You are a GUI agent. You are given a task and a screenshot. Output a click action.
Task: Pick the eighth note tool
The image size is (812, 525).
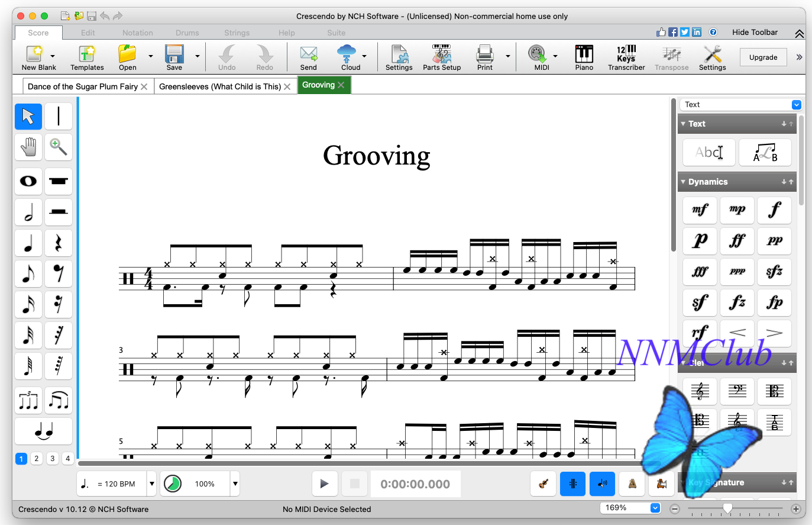28,273
